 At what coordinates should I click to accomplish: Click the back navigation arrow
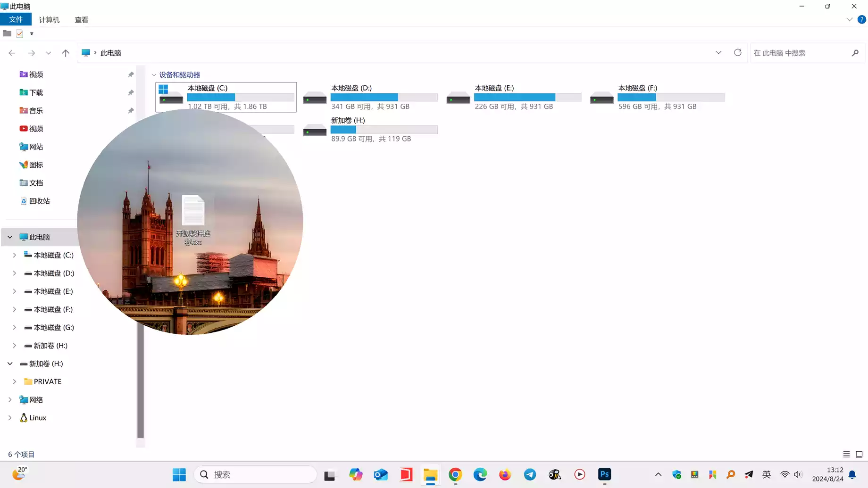[12, 53]
